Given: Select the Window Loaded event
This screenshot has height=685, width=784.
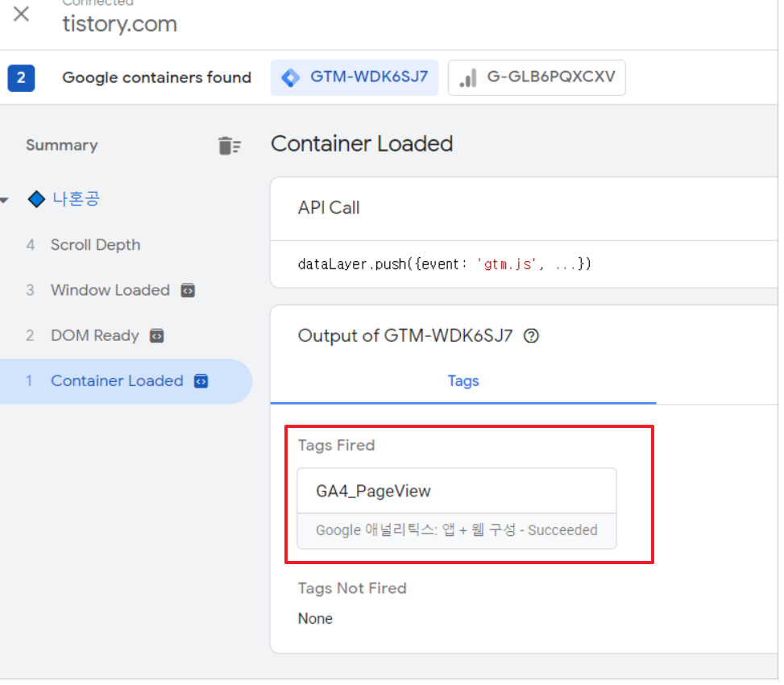Looking at the screenshot, I should [110, 290].
